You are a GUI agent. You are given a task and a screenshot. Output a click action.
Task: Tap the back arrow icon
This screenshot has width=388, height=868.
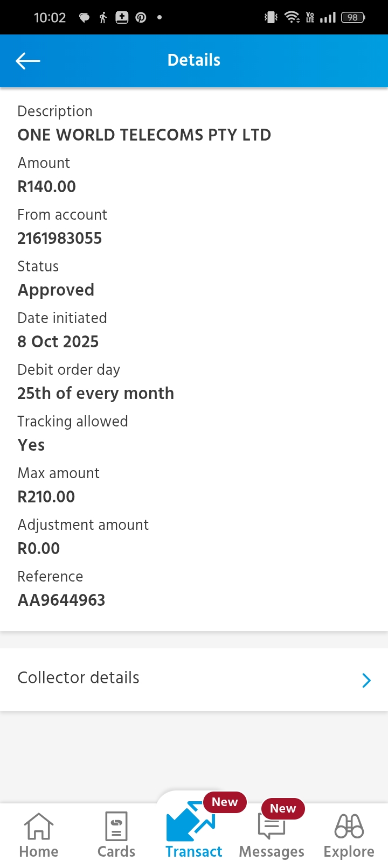point(28,61)
